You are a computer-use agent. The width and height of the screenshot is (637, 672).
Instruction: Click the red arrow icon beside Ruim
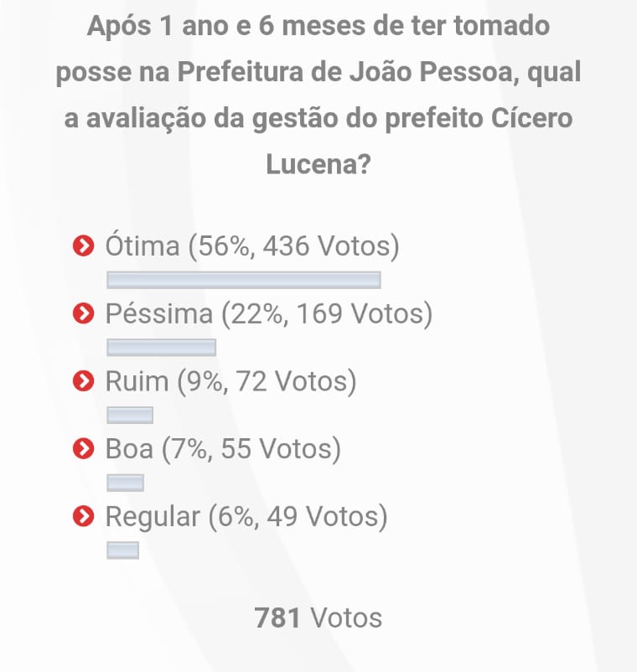[x=83, y=382]
